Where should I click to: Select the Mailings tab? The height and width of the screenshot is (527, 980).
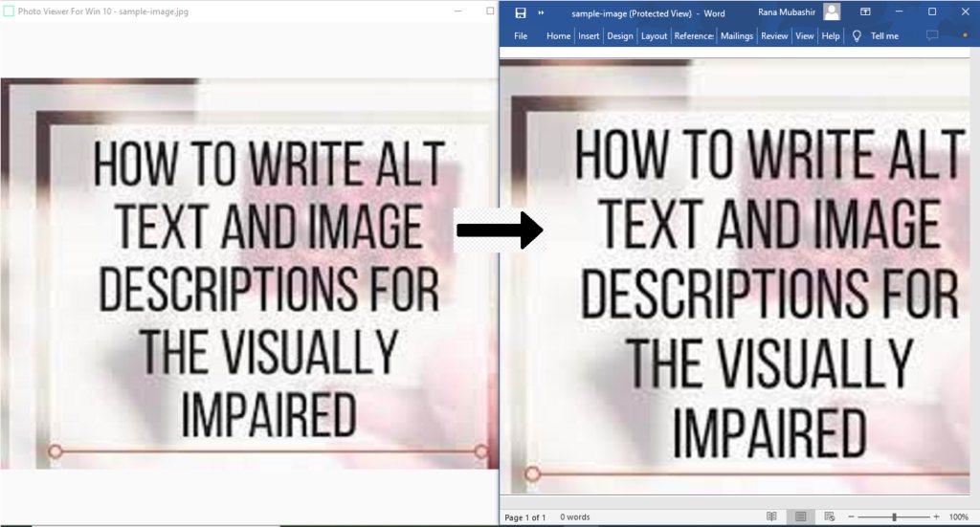pos(737,36)
